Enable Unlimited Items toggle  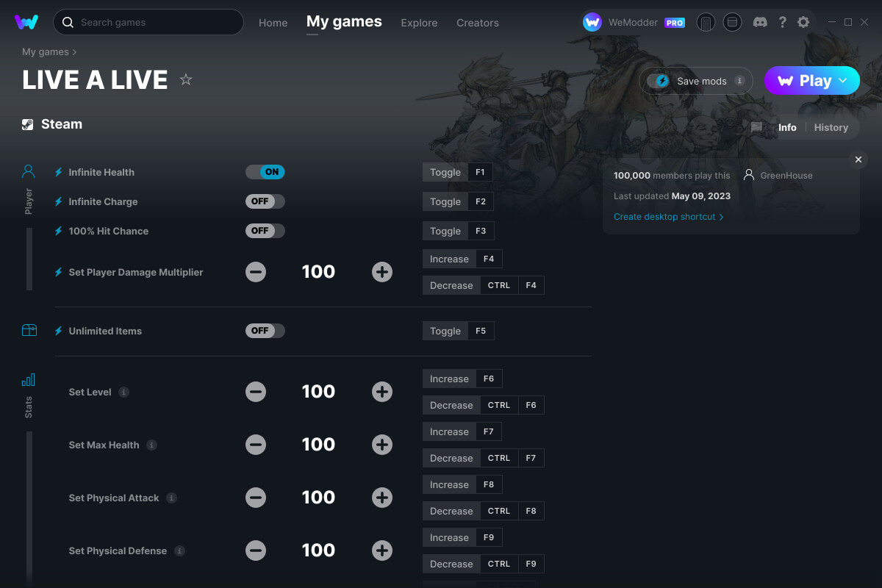tap(265, 331)
